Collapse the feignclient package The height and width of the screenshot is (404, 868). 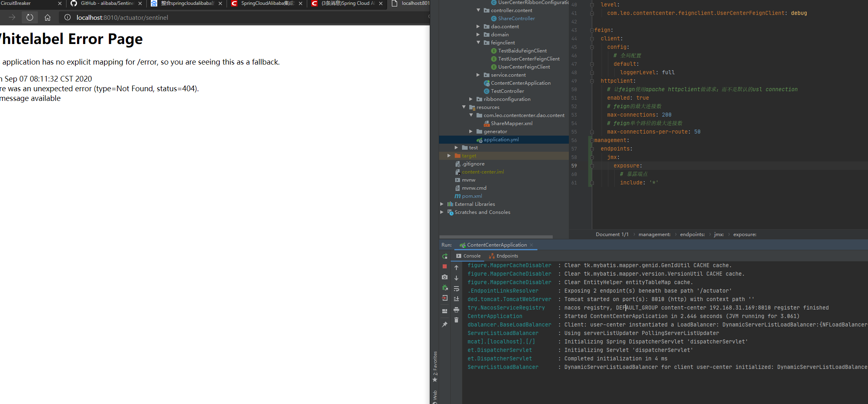click(x=479, y=42)
